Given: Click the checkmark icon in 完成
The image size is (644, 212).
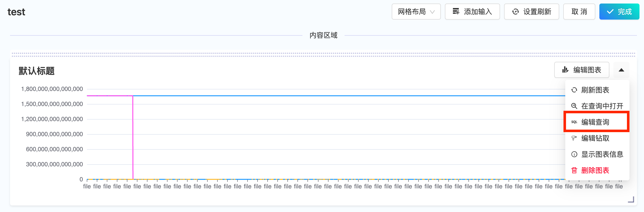Looking at the screenshot, I should (610, 12).
